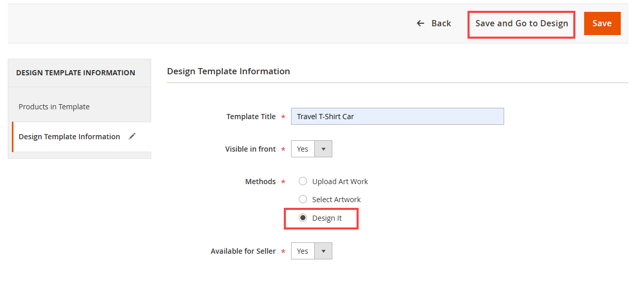
Task: Click the Available for Seller dropdown arrow
Action: (x=324, y=251)
